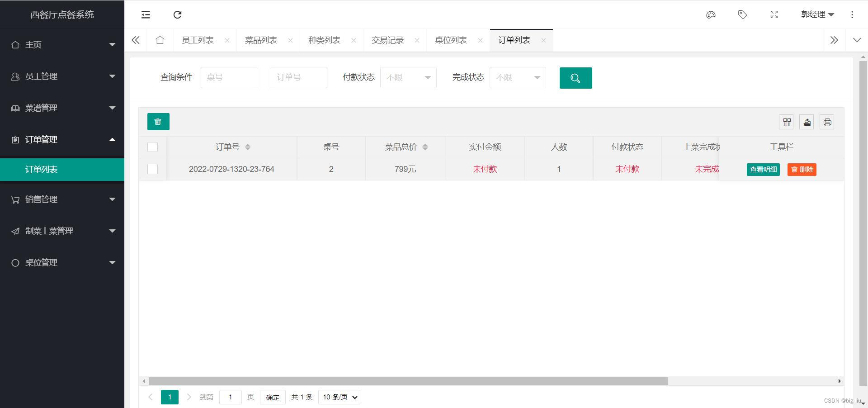Collapse the sidebar with the menu fold icon
868x408 pixels.
146,14
